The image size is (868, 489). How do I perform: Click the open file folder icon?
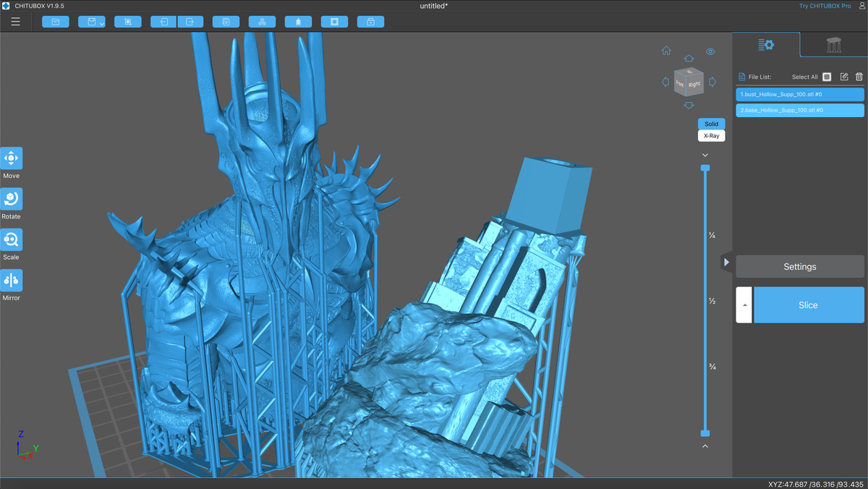[55, 22]
